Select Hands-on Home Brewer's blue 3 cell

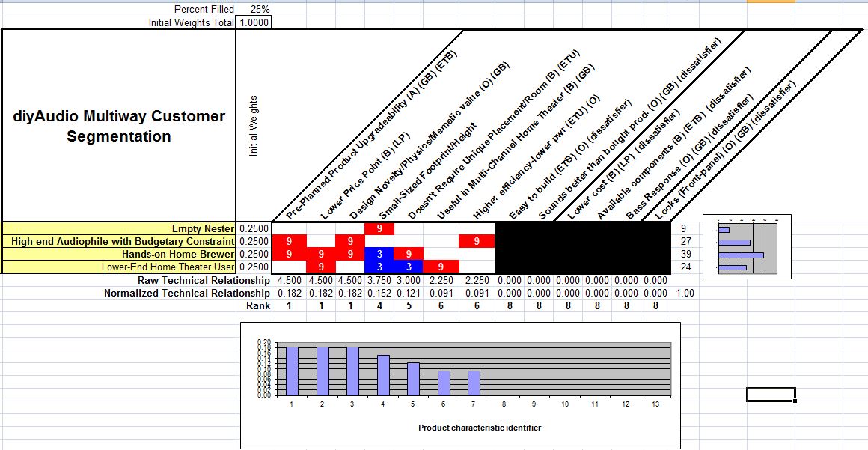pyautogui.click(x=379, y=254)
